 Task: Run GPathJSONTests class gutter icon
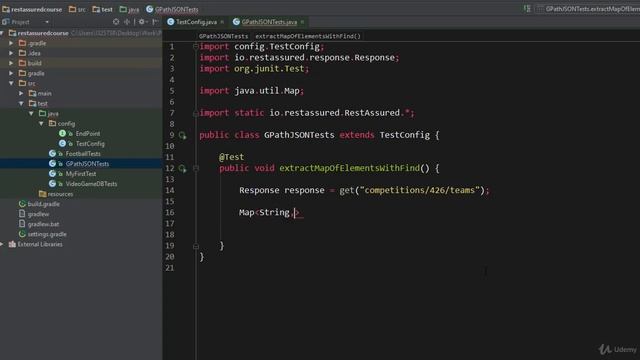pyautogui.click(x=182, y=135)
